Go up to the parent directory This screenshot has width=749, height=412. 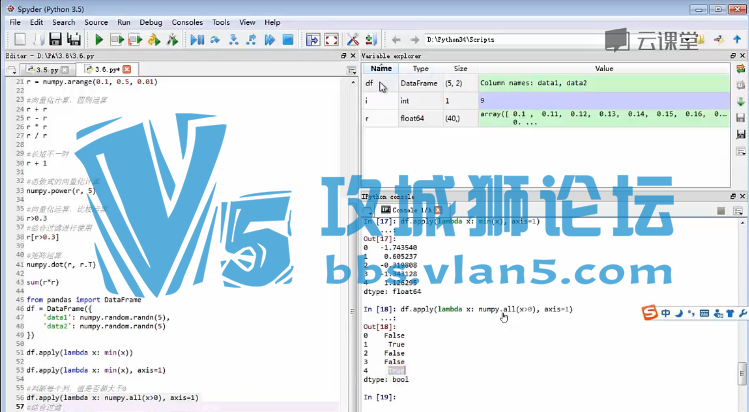point(737,39)
